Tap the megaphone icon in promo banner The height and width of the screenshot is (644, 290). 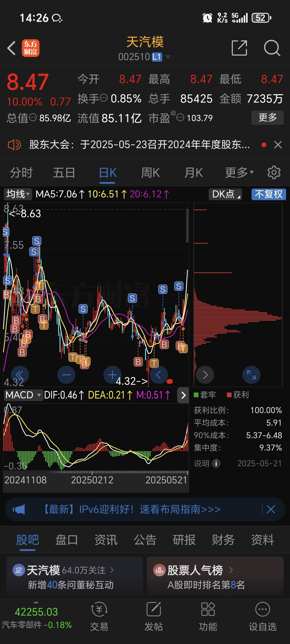(x=19, y=509)
